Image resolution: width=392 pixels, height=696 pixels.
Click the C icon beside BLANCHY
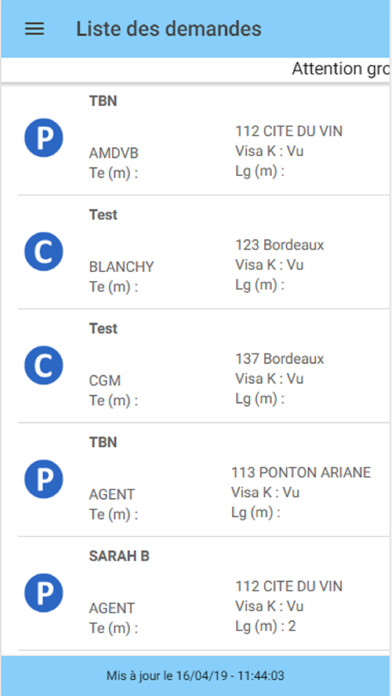44,251
